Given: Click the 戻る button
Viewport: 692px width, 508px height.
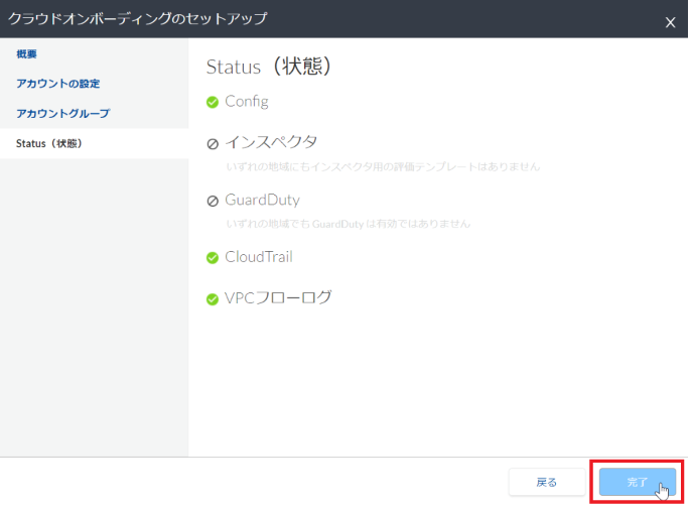Looking at the screenshot, I should 547,482.
